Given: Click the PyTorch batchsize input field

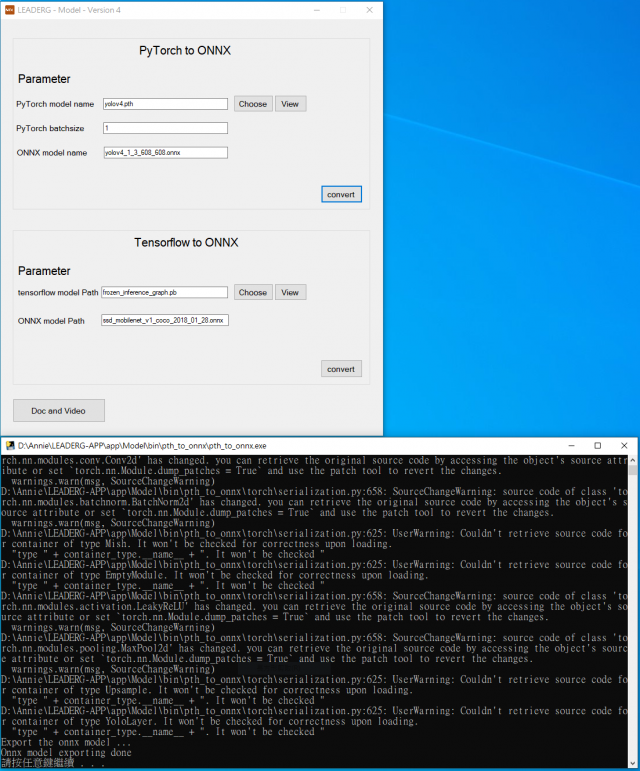Looking at the screenshot, I should [165, 128].
